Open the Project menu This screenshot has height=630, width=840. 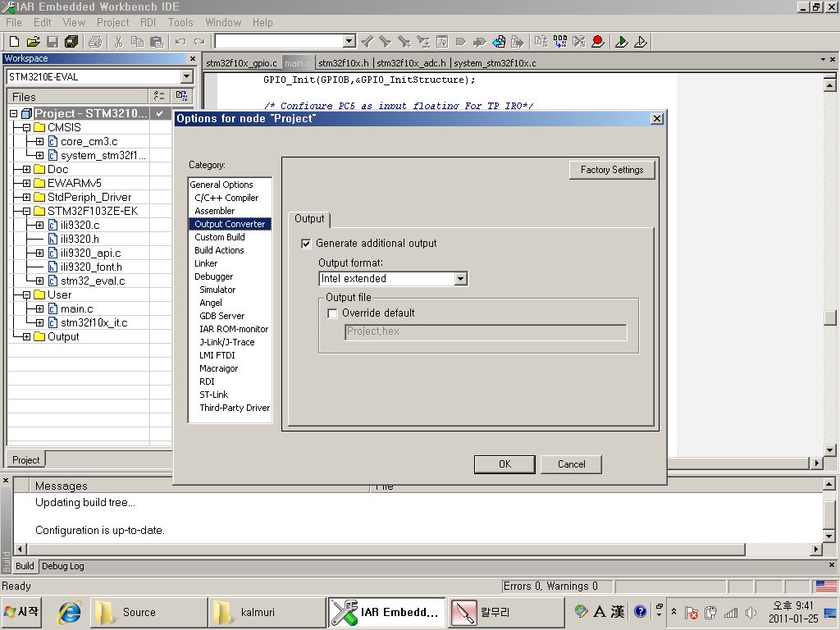pyautogui.click(x=112, y=22)
